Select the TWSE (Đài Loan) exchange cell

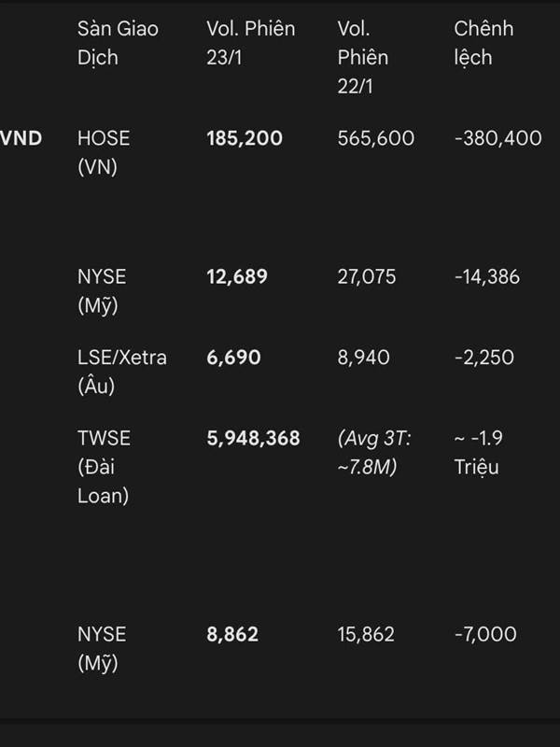click(104, 466)
